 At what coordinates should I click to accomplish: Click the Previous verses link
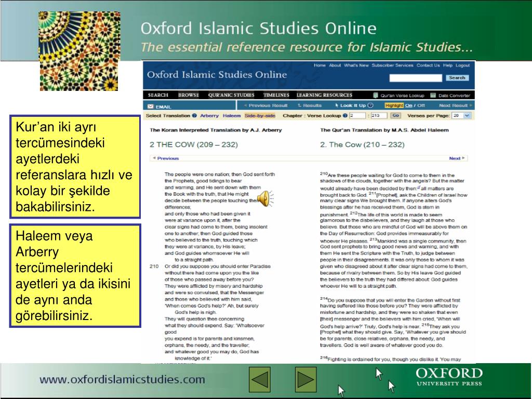(166, 158)
